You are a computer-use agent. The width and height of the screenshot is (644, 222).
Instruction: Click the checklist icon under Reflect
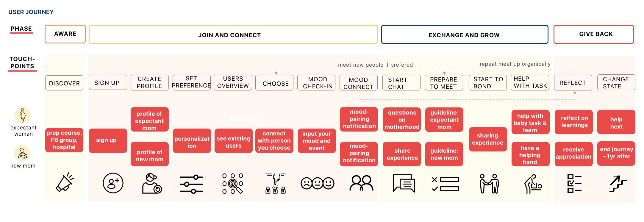pos(574,183)
